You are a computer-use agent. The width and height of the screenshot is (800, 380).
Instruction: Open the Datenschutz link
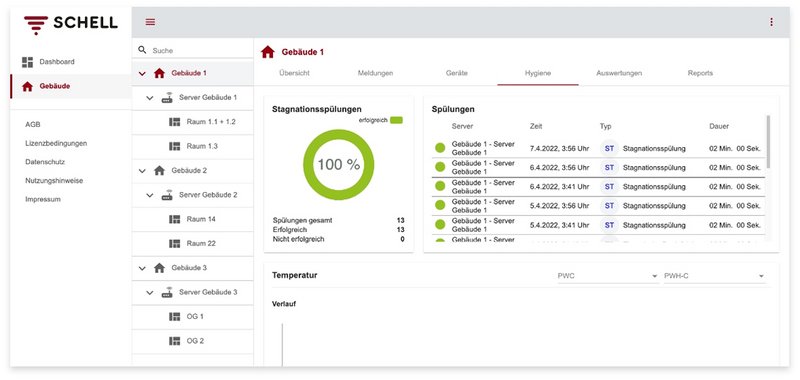[x=45, y=162]
